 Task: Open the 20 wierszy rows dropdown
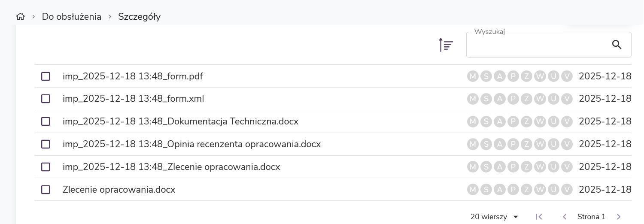click(x=495, y=217)
